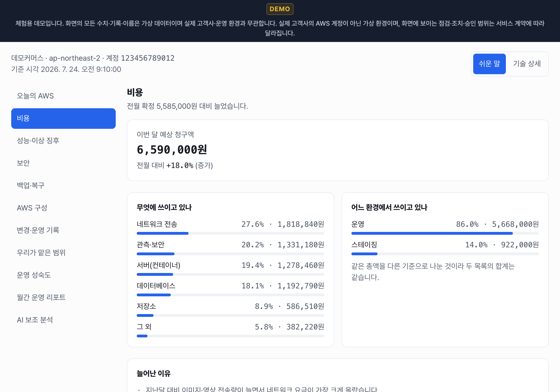
Task: Click the 1,192,790원 amount
Action: click(x=301, y=286)
